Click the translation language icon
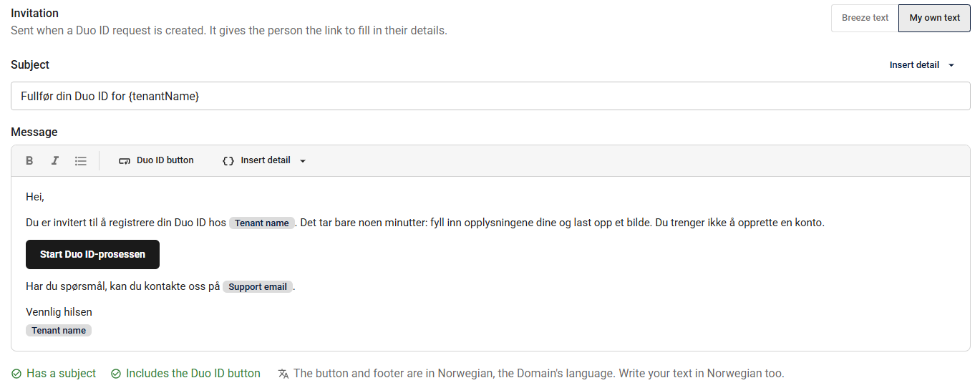Image resolution: width=980 pixels, height=388 pixels. point(283,374)
